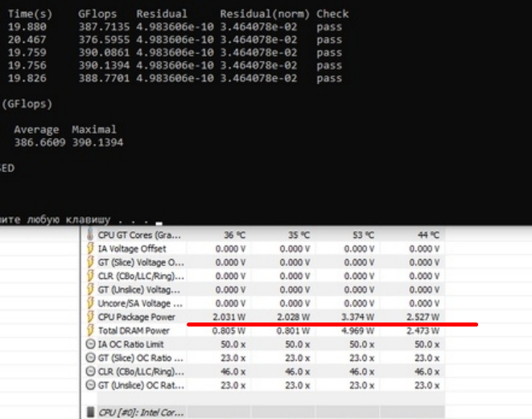
Task: Click the 0.805 W Total DRAM Power value
Action: [x=229, y=331]
